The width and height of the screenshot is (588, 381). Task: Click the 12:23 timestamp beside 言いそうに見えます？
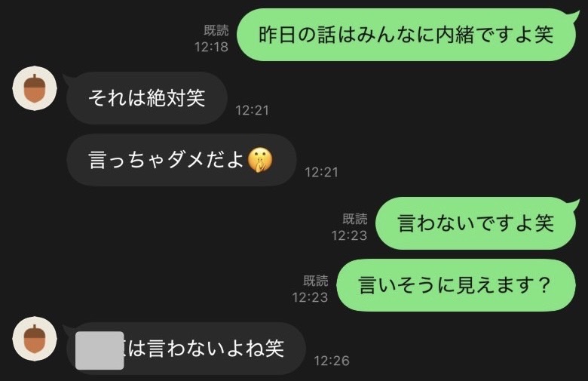(x=310, y=297)
